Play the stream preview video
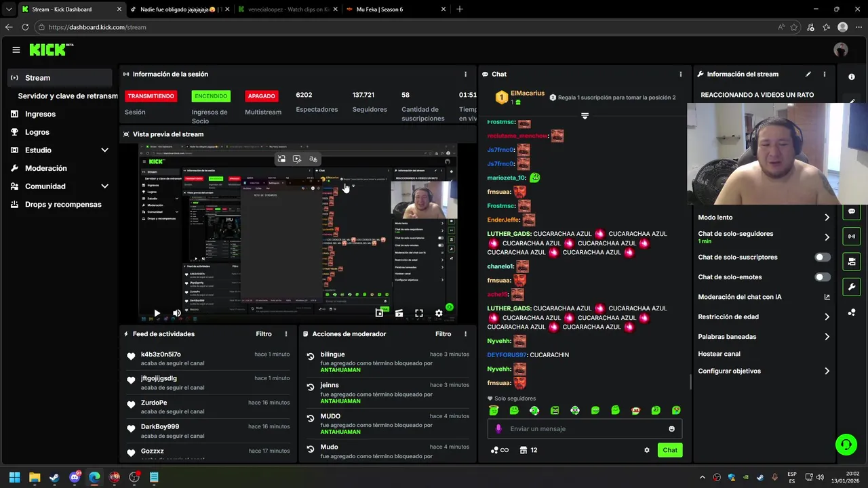868x488 pixels. 157,313
